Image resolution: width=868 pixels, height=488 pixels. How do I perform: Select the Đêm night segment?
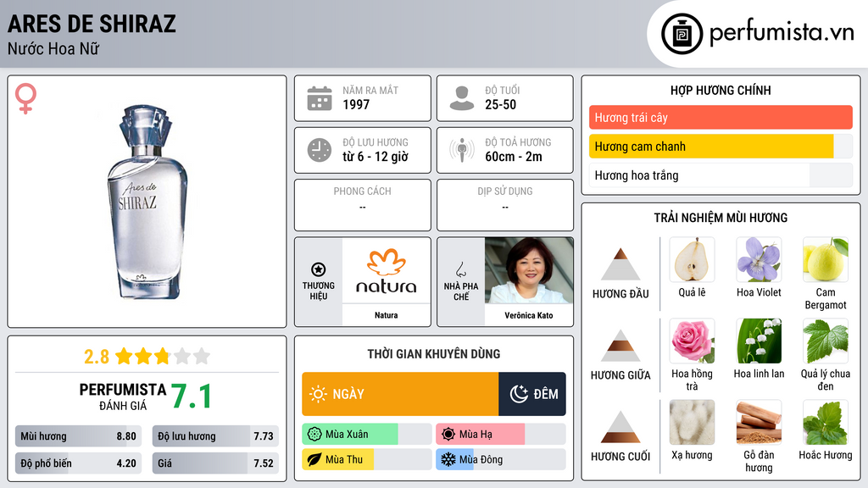click(x=532, y=394)
